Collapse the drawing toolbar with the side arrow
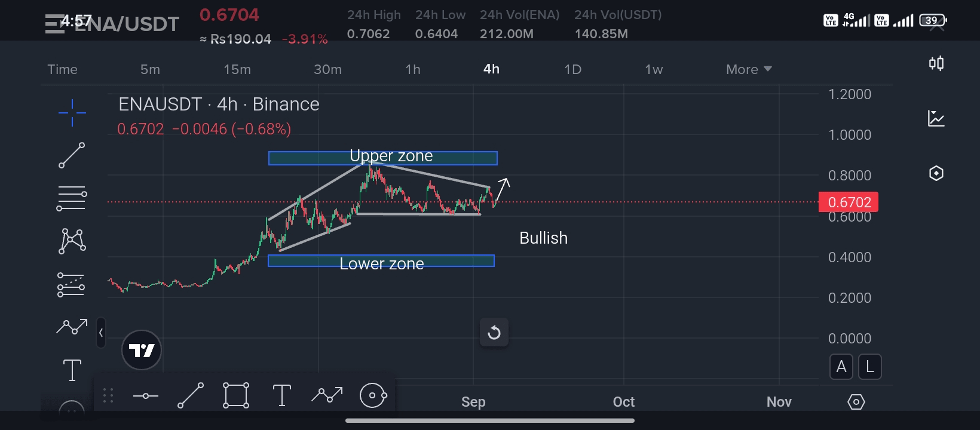The height and width of the screenshot is (430, 980). [101, 333]
